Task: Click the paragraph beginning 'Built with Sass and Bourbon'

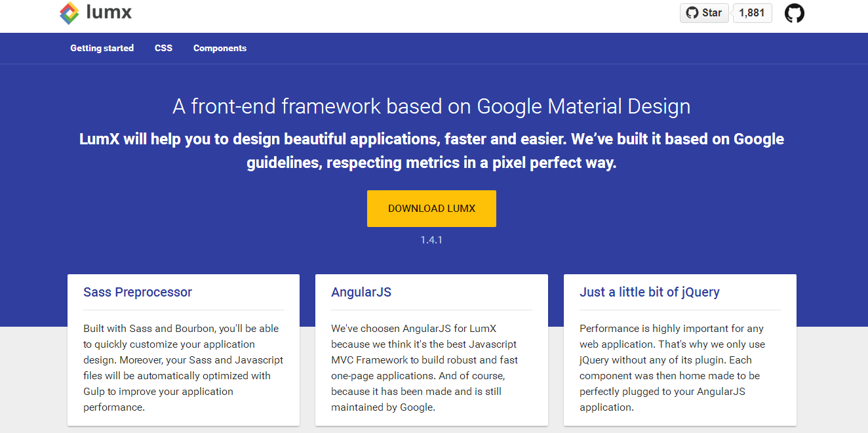Action: (x=184, y=367)
